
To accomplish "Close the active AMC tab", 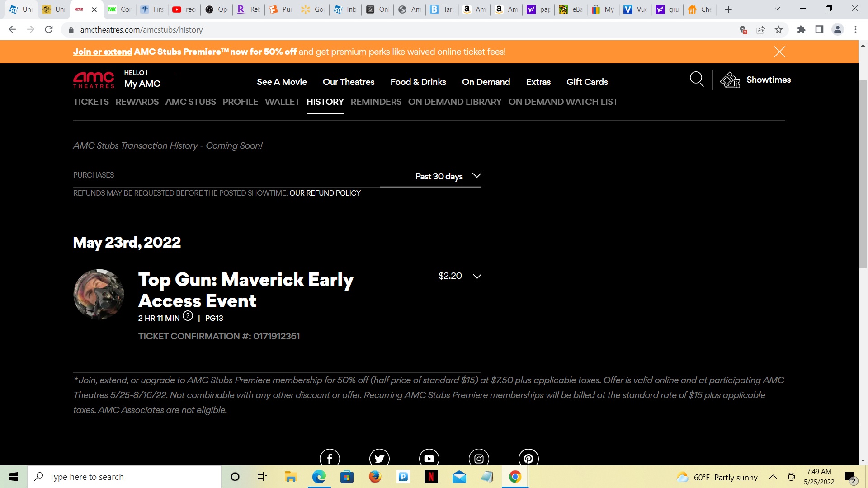I will pos(94,9).
